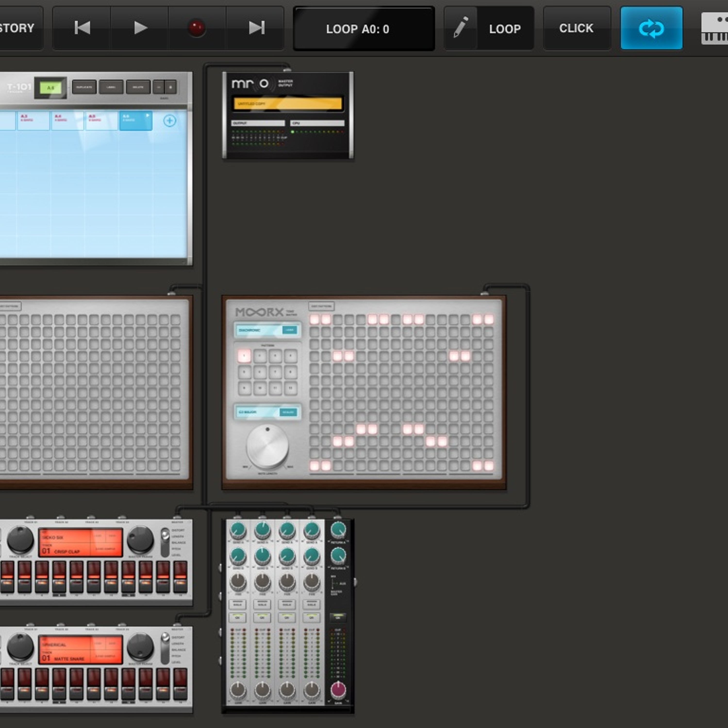728x728 pixels.
Task: Tap the LOOP A0: 0 display
Action: pos(364,29)
